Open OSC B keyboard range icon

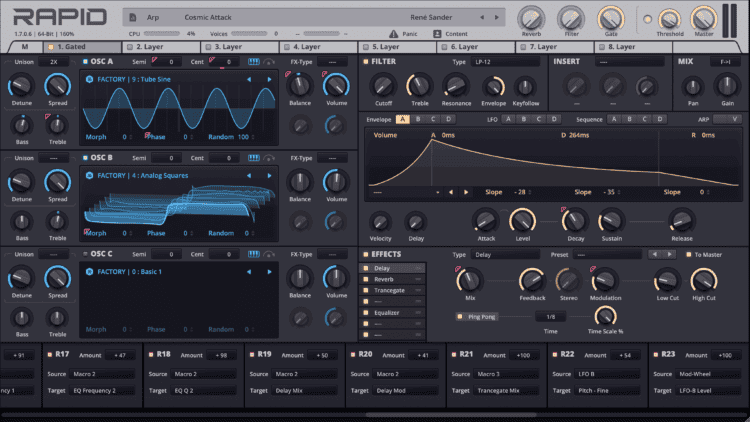point(254,158)
